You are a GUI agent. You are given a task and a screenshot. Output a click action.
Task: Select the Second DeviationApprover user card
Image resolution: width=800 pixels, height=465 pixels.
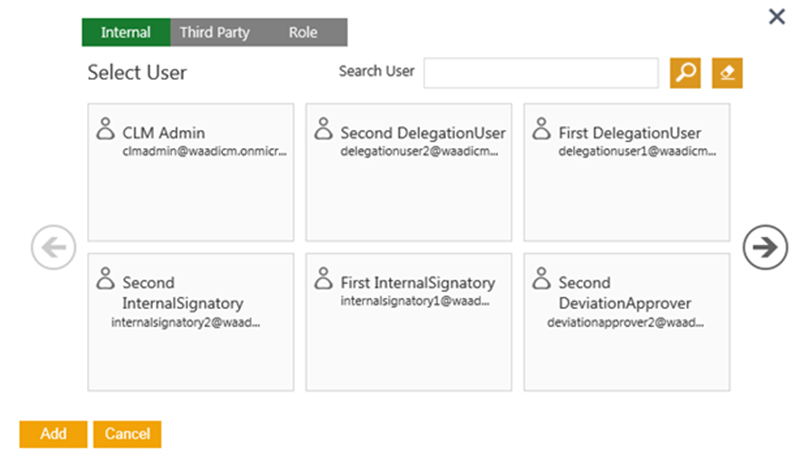click(x=626, y=321)
